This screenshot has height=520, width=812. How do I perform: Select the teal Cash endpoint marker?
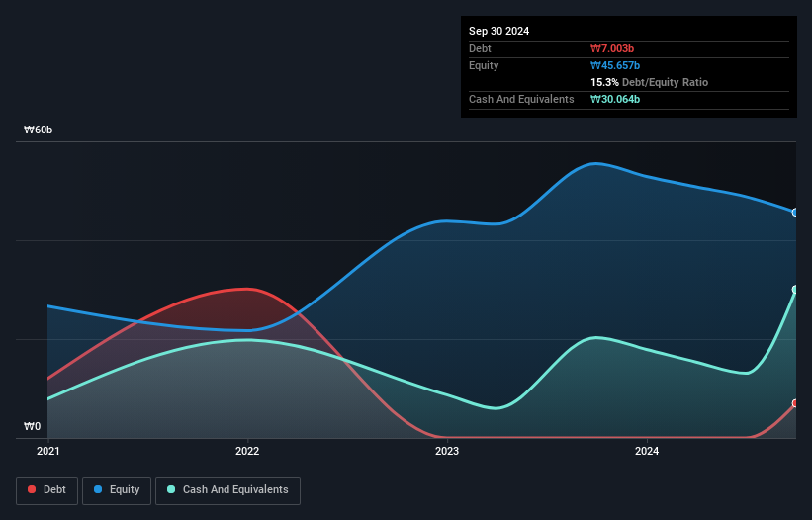795,290
